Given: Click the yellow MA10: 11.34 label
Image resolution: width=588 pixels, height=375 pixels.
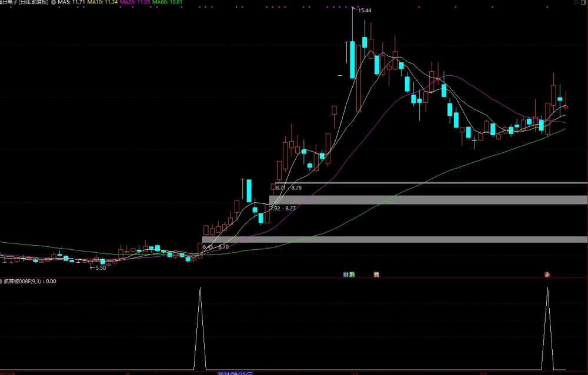Looking at the screenshot, I should pyautogui.click(x=102, y=2).
